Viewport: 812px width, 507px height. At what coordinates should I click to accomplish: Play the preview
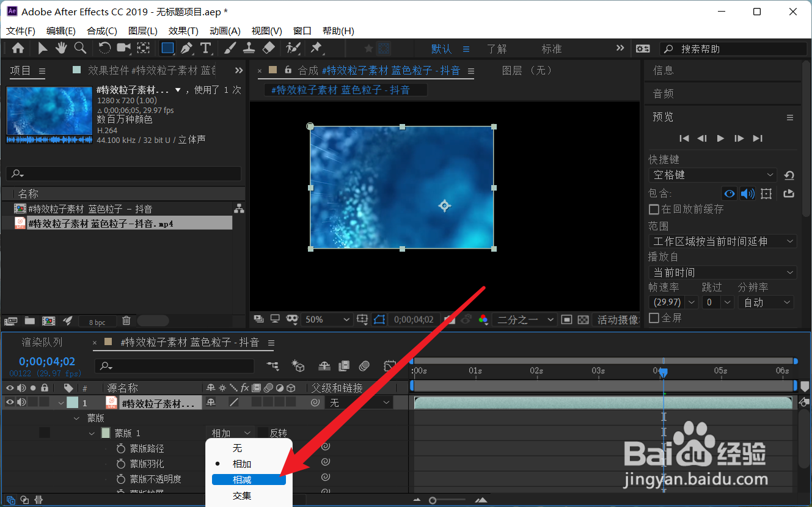tap(720, 138)
